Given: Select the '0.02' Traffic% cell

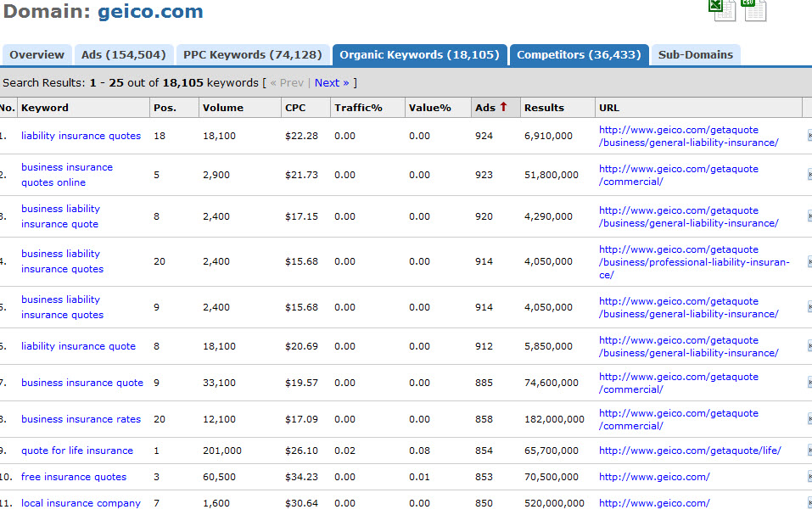Looking at the screenshot, I should (x=344, y=451).
